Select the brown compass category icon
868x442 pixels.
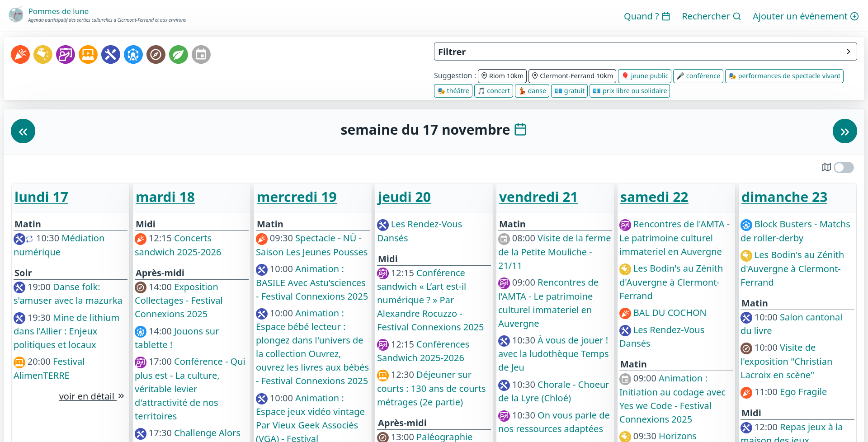pyautogui.click(x=156, y=55)
